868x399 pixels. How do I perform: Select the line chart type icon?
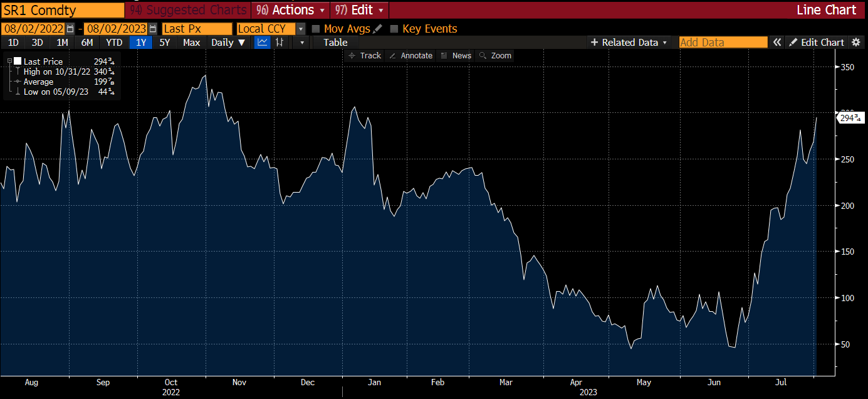[x=262, y=42]
